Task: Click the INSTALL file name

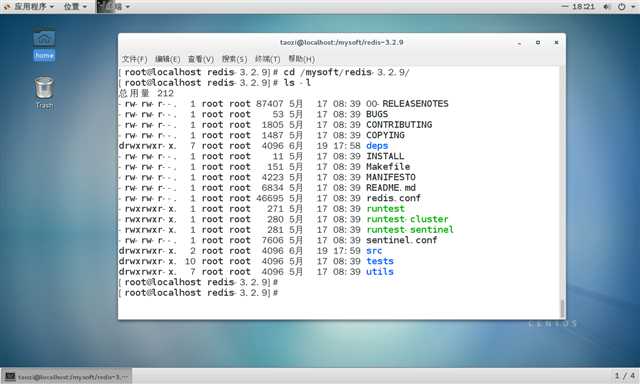Action: [385, 156]
